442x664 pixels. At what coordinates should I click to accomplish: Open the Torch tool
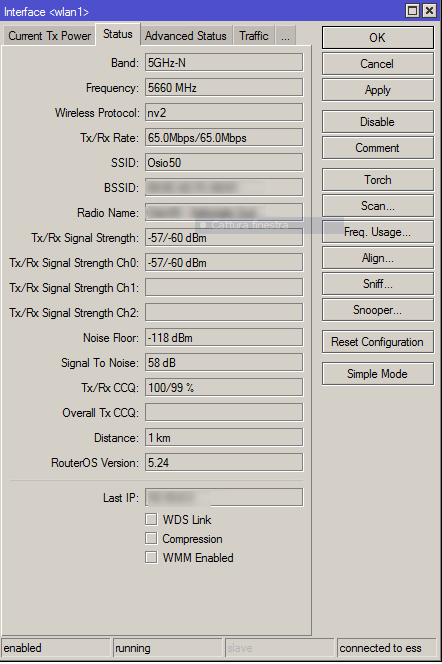click(x=378, y=180)
